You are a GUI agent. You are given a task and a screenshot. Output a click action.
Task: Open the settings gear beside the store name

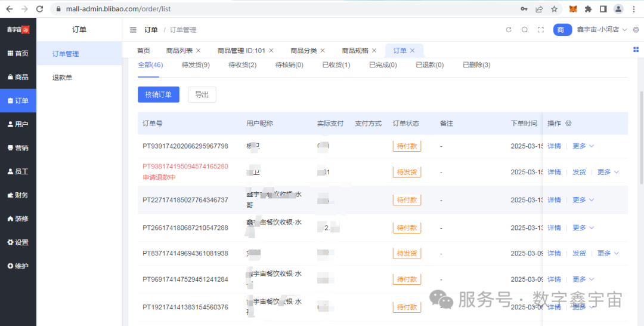[x=636, y=30]
